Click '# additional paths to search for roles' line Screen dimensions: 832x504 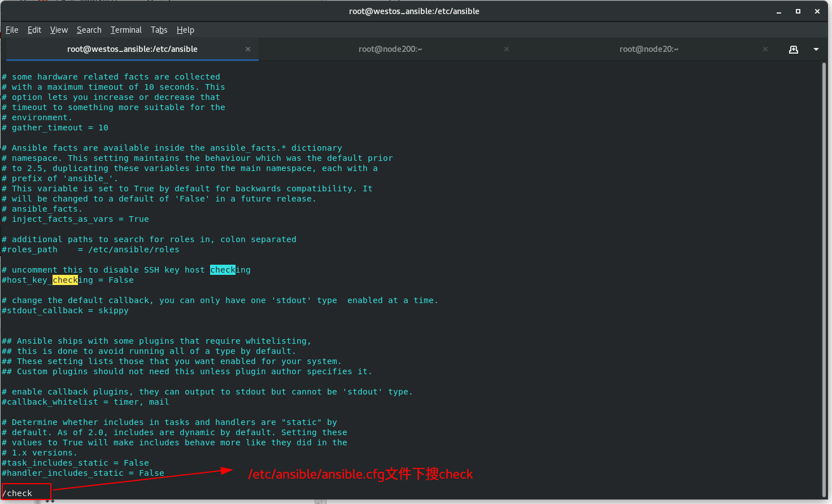click(x=149, y=239)
